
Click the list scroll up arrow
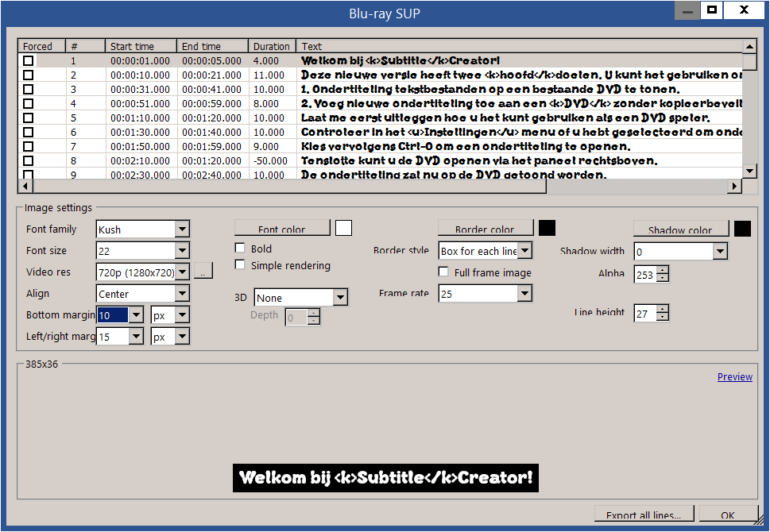click(749, 47)
